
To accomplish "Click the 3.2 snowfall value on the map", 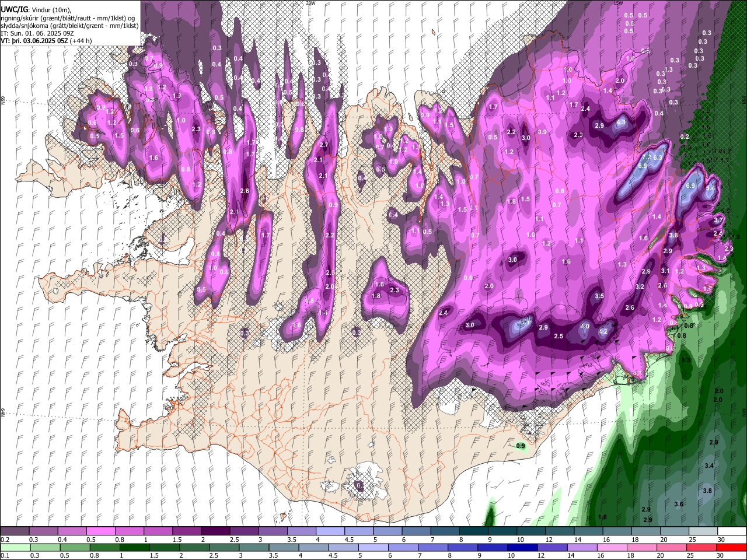I will pyautogui.click(x=640, y=286).
